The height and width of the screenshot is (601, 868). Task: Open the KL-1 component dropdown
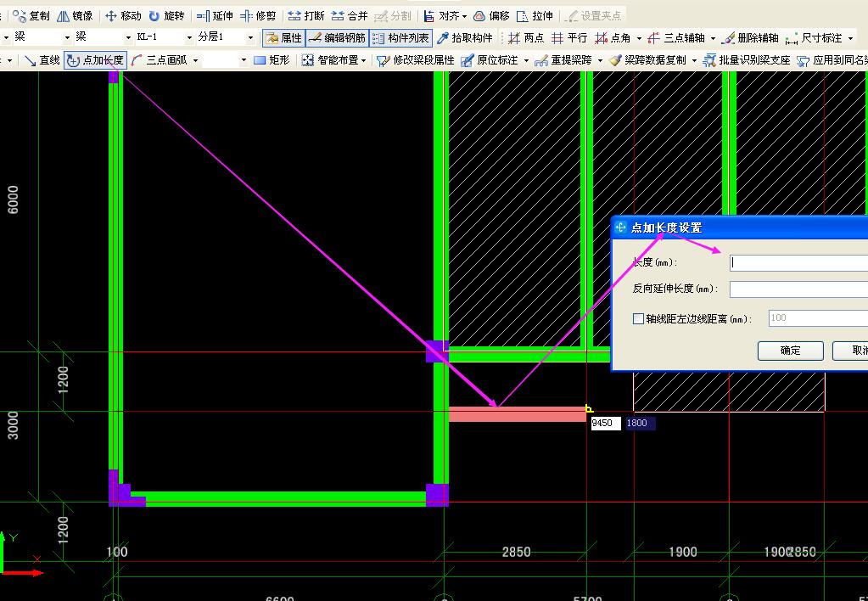[x=189, y=37]
